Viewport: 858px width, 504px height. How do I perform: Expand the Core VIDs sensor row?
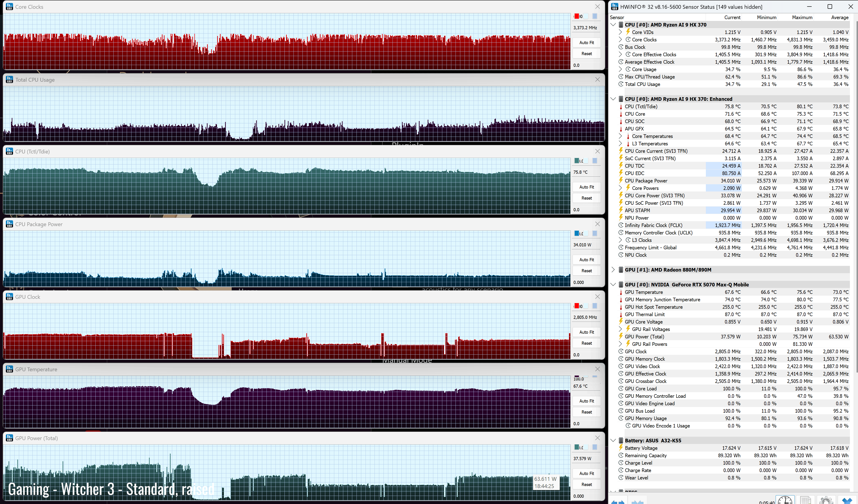coord(620,32)
